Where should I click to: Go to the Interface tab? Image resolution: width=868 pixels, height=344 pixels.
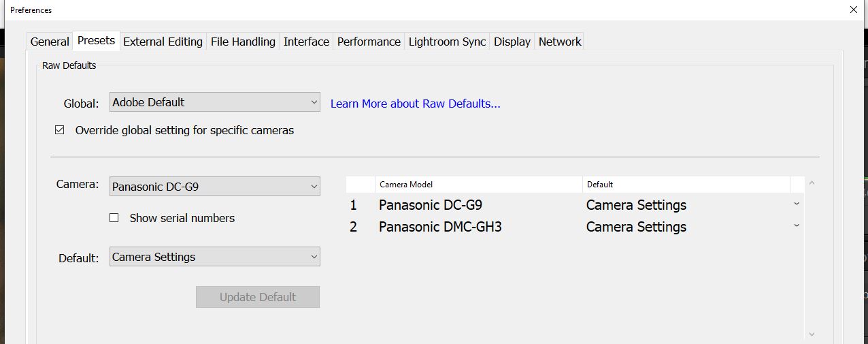click(306, 42)
